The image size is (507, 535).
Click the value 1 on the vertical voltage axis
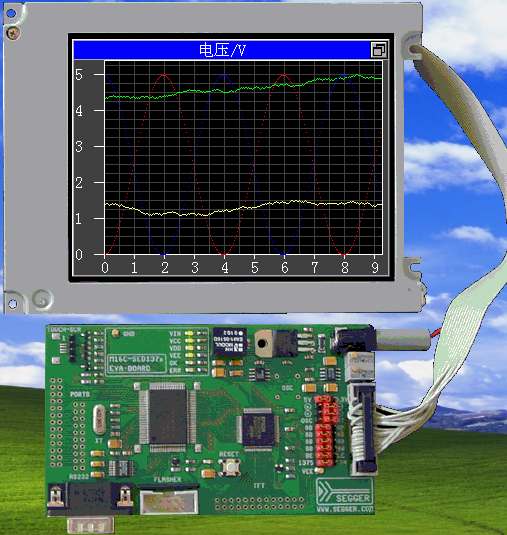tap(79, 219)
